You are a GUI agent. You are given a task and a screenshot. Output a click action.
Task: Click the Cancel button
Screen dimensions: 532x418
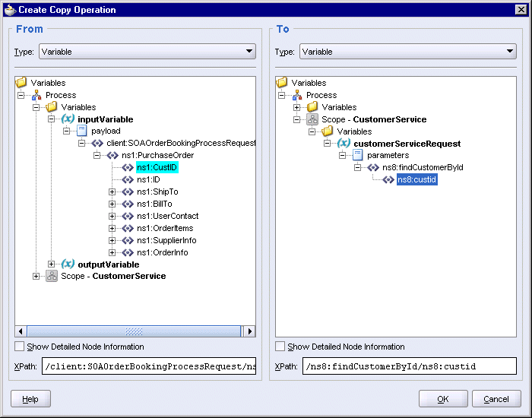point(496,399)
